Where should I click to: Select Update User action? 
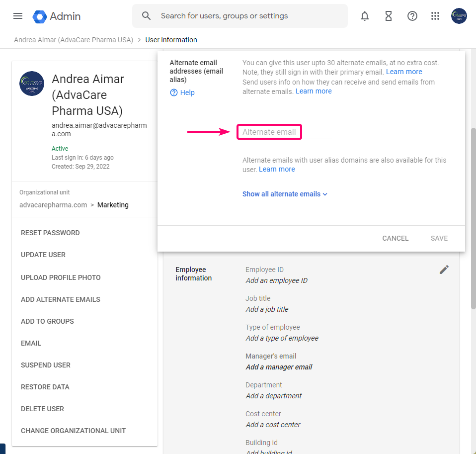click(43, 255)
